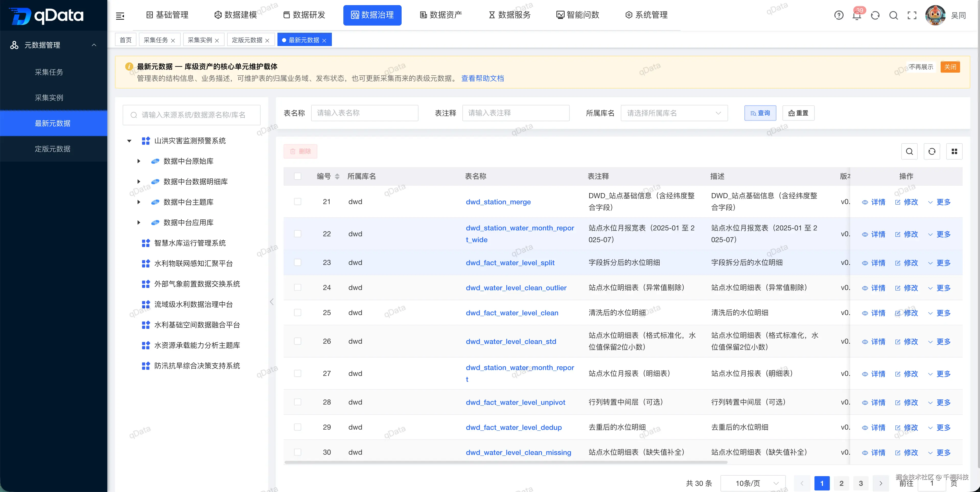
Task: Refresh the table with the reload icon
Action: 932,152
